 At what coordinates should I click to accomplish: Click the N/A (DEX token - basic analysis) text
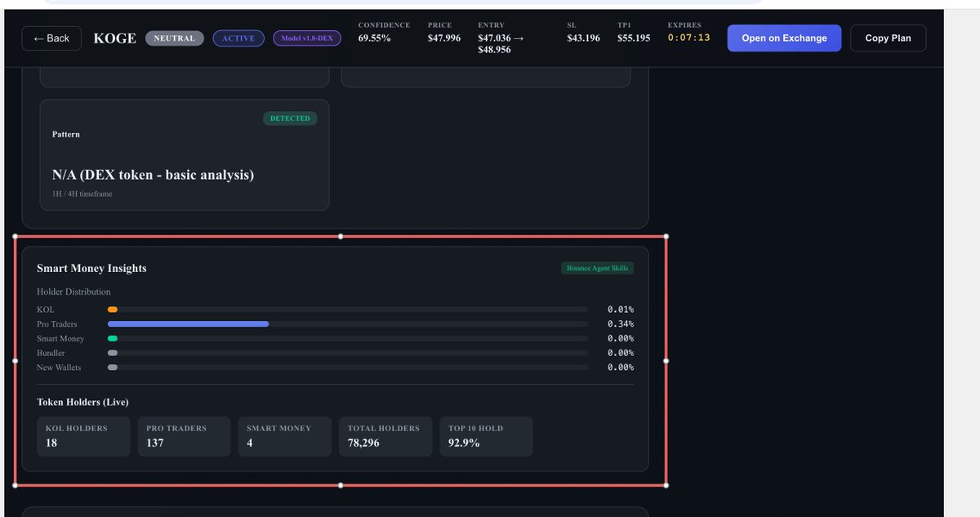[x=153, y=175]
